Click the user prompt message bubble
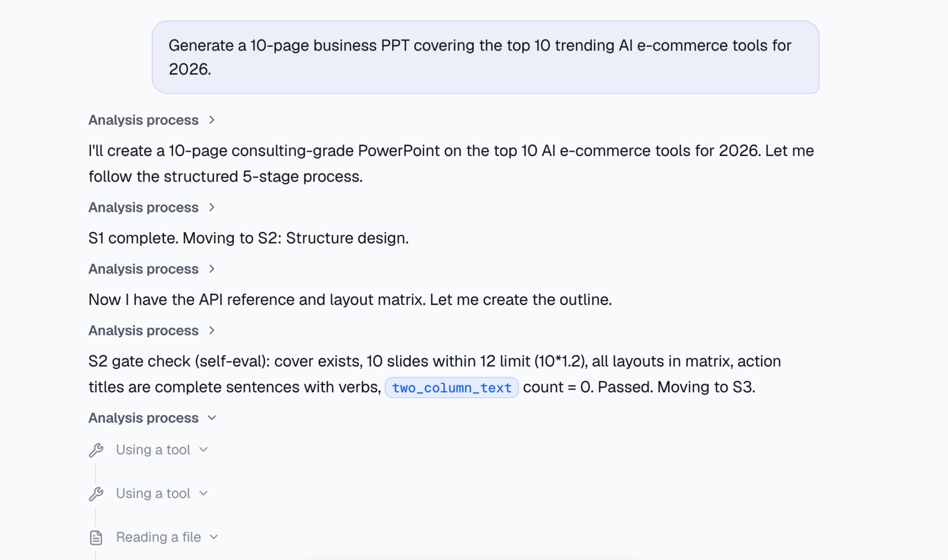 485,57
